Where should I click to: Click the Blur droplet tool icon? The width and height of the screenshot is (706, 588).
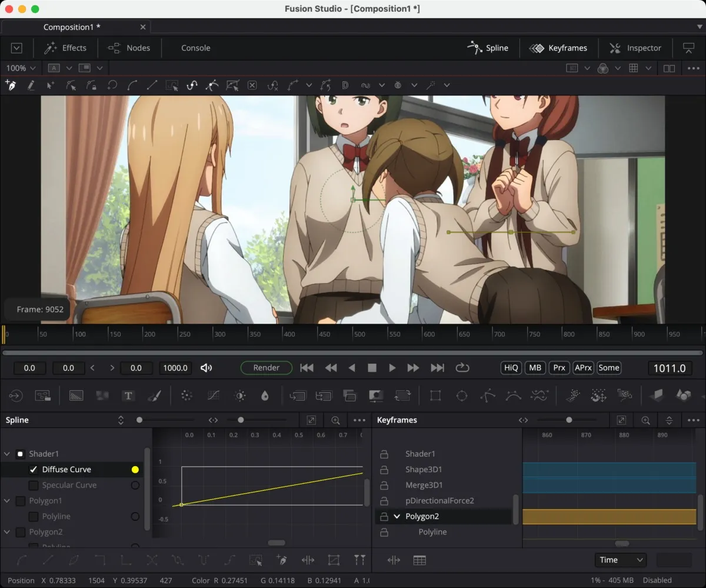click(265, 396)
